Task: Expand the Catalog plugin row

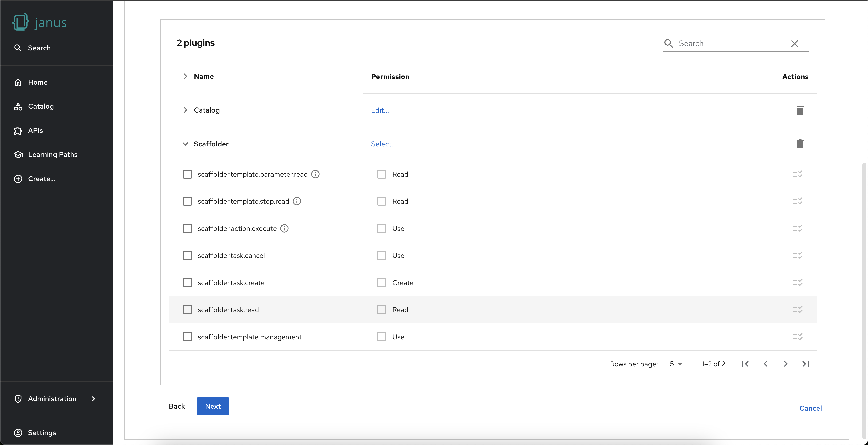Action: 185,110
